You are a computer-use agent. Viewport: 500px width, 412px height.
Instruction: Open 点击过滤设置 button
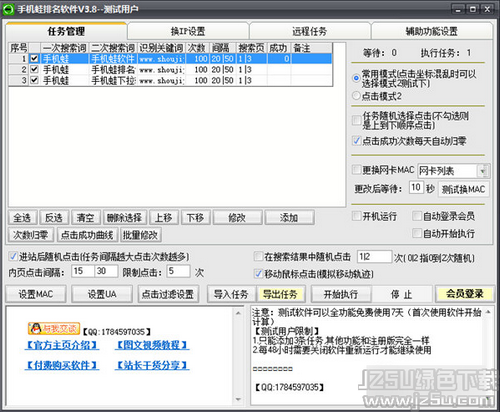click(168, 294)
